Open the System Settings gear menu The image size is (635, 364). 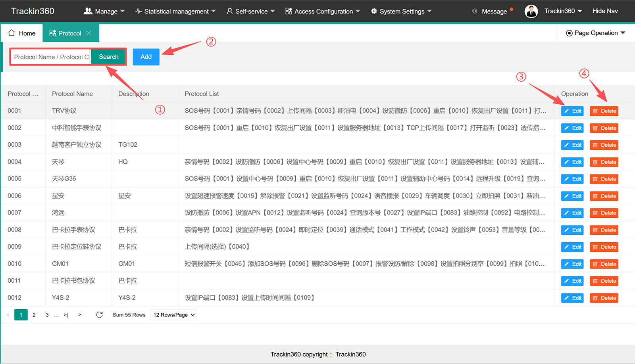tap(401, 11)
